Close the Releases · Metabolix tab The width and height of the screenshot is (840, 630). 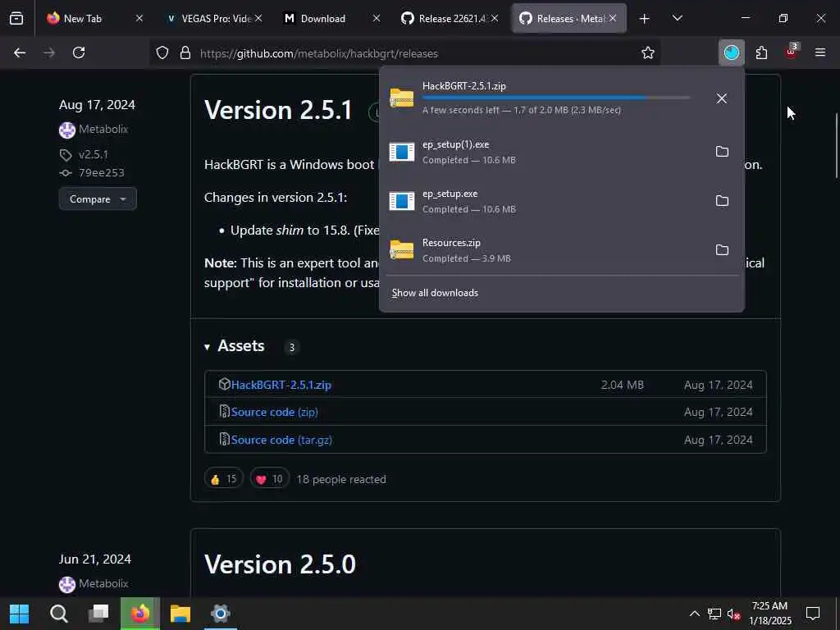tap(613, 18)
